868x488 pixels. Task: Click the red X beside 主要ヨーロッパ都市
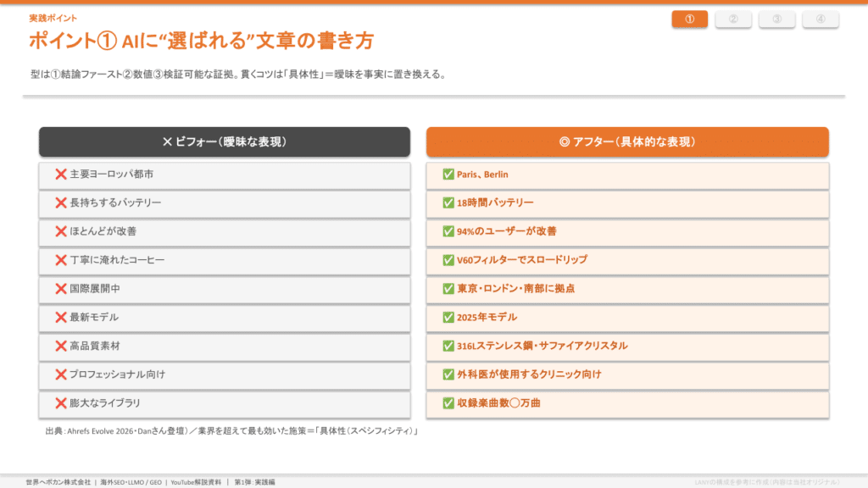point(61,175)
